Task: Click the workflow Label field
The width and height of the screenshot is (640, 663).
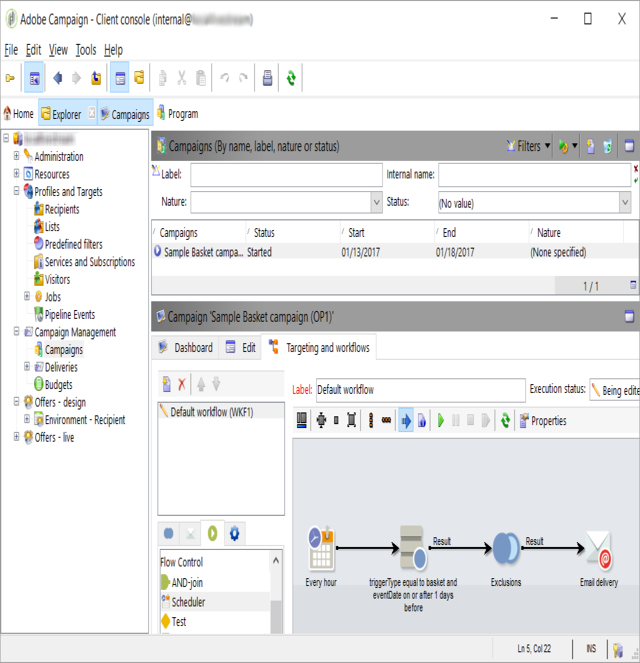Action: pyautogui.click(x=421, y=389)
